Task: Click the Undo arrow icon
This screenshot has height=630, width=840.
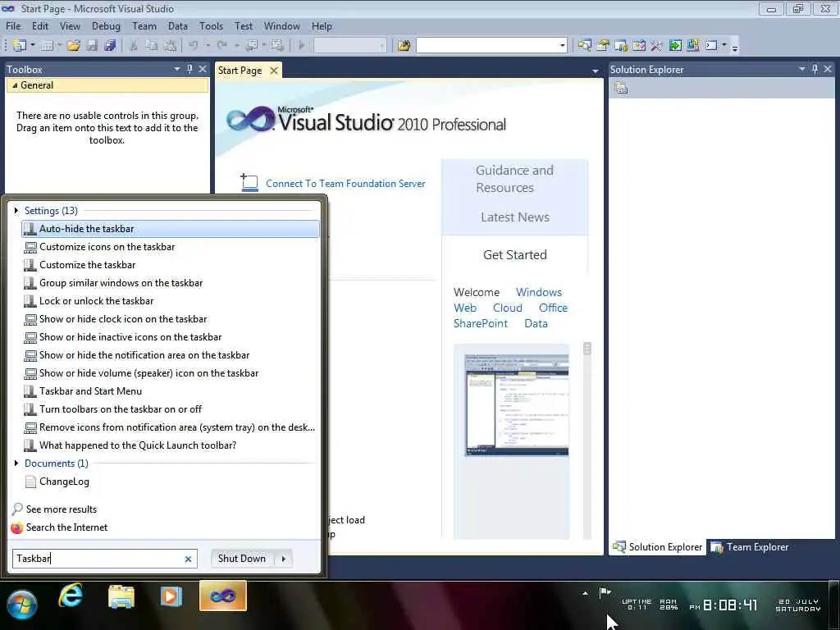Action: pyautogui.click(x=194, y=46)
